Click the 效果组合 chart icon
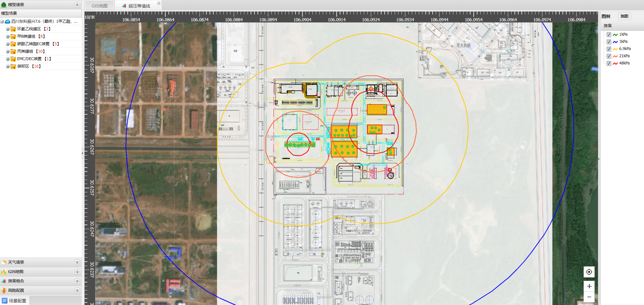Image resolution: width=644 pixels, height=305 pixels. pos(4,281)
